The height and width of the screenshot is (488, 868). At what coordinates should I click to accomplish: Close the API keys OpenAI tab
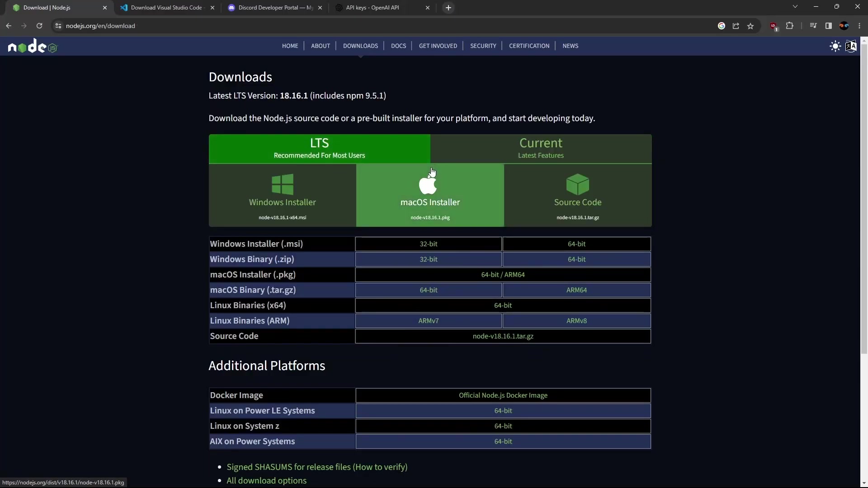428,8
